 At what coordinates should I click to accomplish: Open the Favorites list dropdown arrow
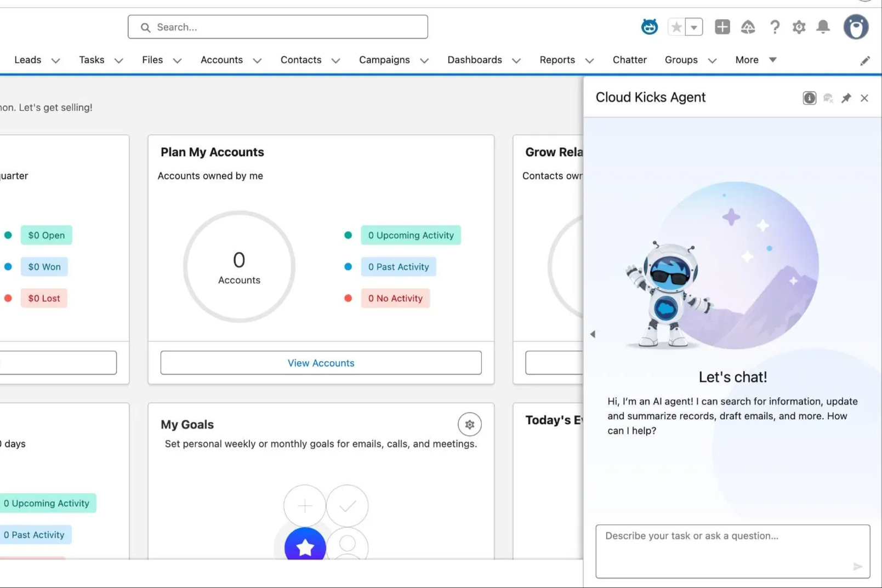(694, 27)
